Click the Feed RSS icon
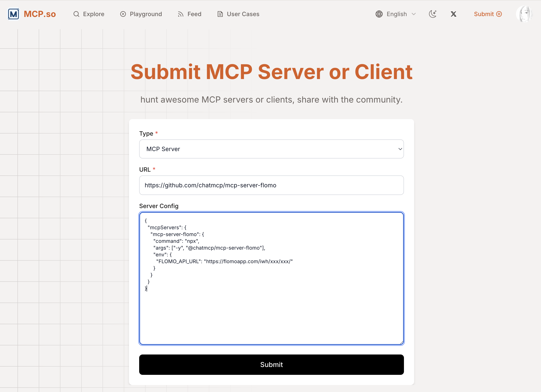541x392 pixels. pyautogui.click(x=181, y=14)
